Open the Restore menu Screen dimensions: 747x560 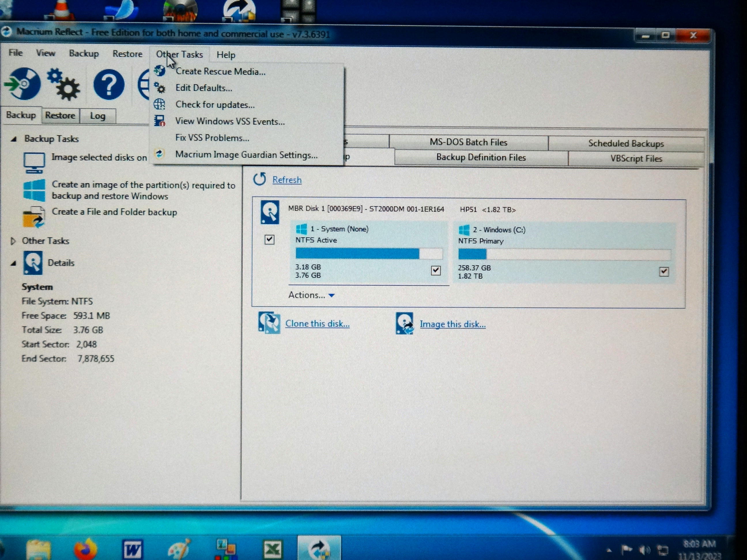point(127,54)
